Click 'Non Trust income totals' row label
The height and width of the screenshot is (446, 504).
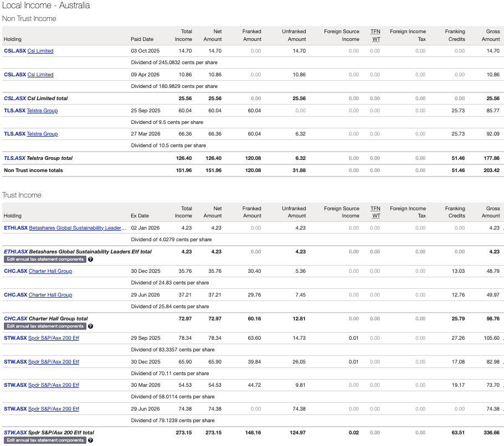(33, 170)
